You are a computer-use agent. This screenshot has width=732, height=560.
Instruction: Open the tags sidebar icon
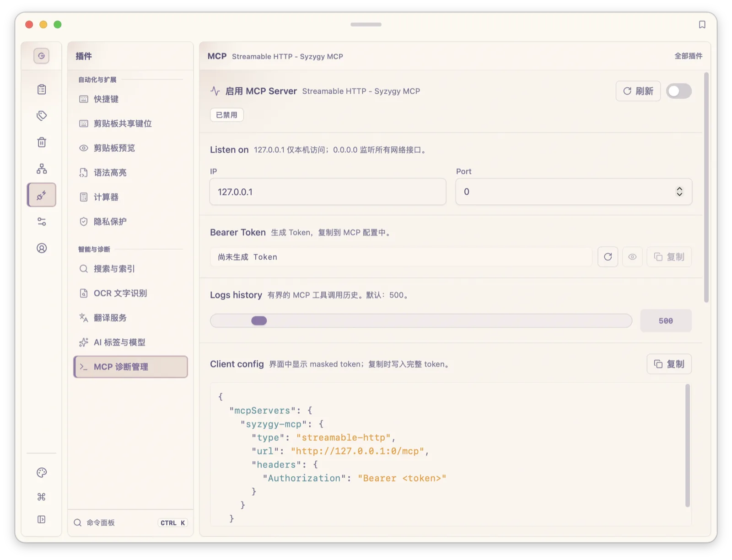coord(42,116)
